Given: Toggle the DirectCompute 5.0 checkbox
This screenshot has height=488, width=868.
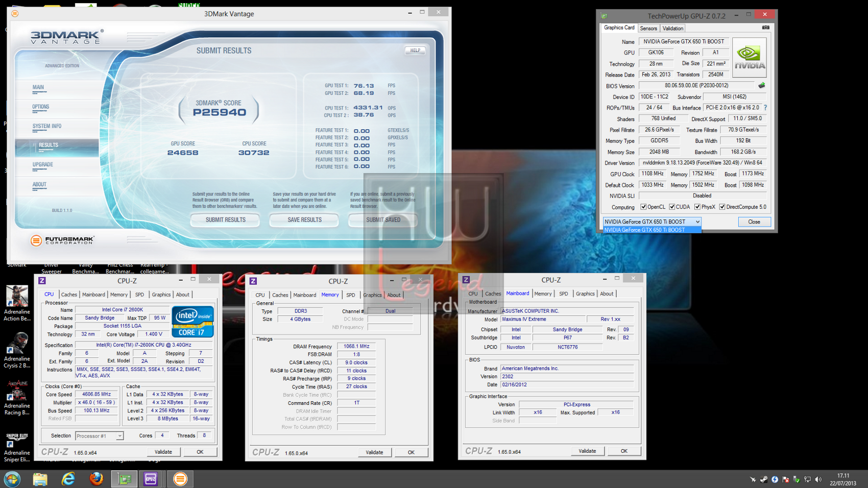Looking at the screenshot, I should pos(722,207).
